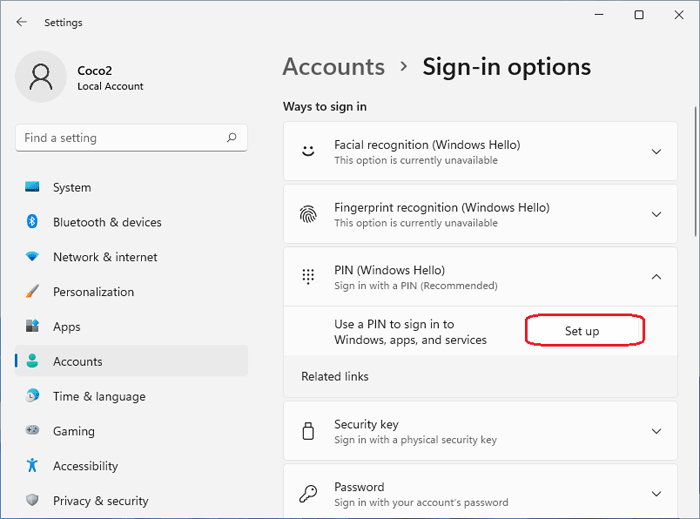The height and width of the screenshot is (519, 700).
Task: Open Apps label in sidebar
Action: click(x=67, y=327)
